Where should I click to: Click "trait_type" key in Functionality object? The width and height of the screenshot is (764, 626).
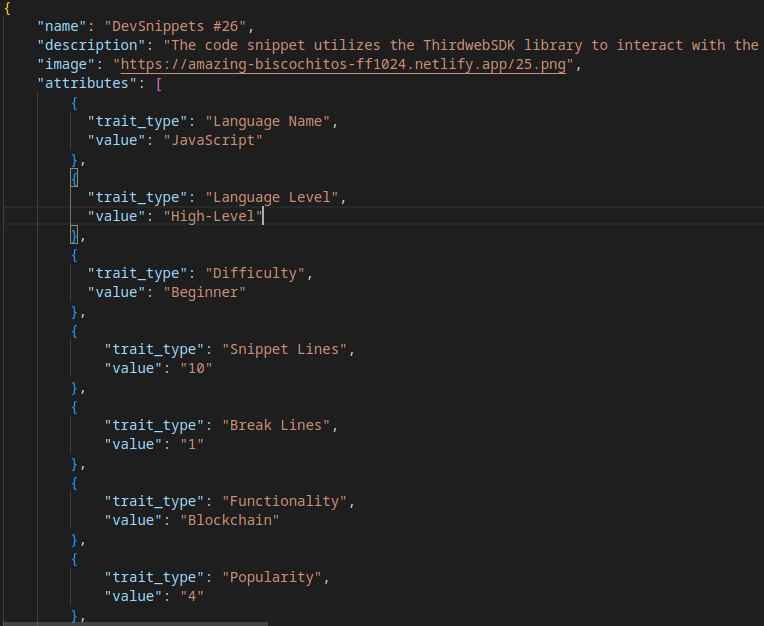154,501
